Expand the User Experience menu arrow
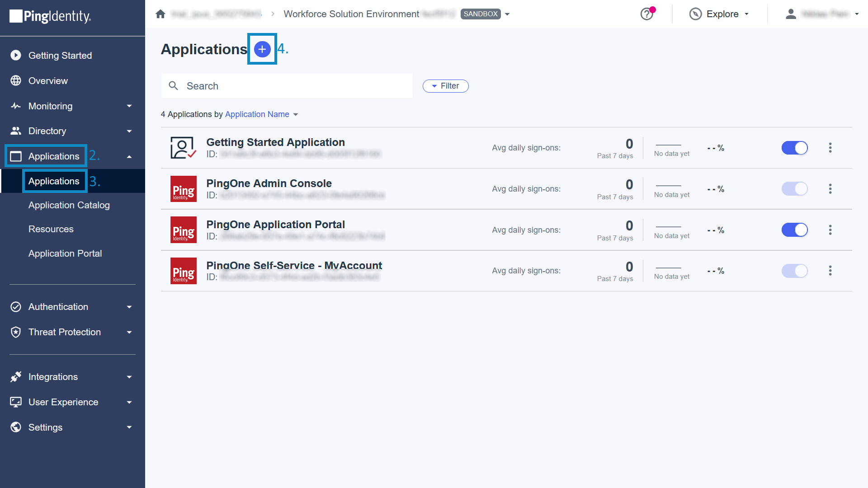The image size is (868, 488). [129, 402]
